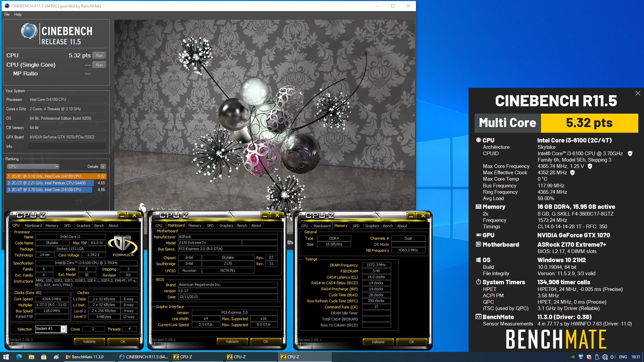Click Validate in CPU-Z processor window
The height and width of the screenshot is (362, 644).
pyautogui.click(x=89, y=342)
